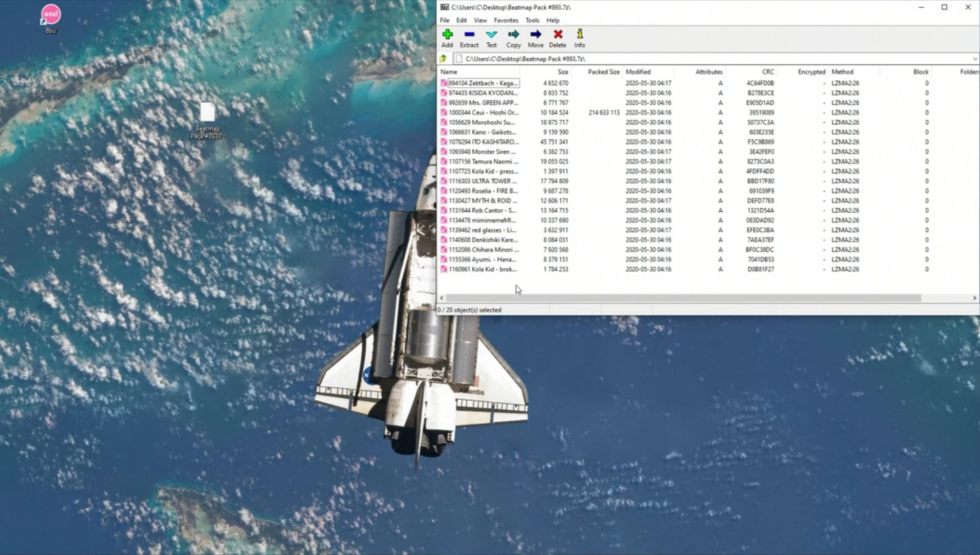The height and width of the screenshot is (555, 980).
Task: Open the File menu
Action: [445, 21]
